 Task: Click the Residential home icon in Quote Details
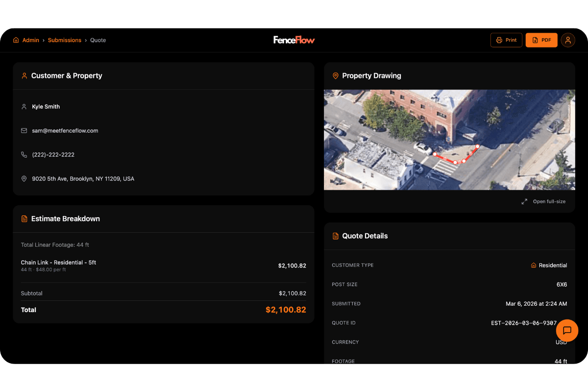pos(533,265)
